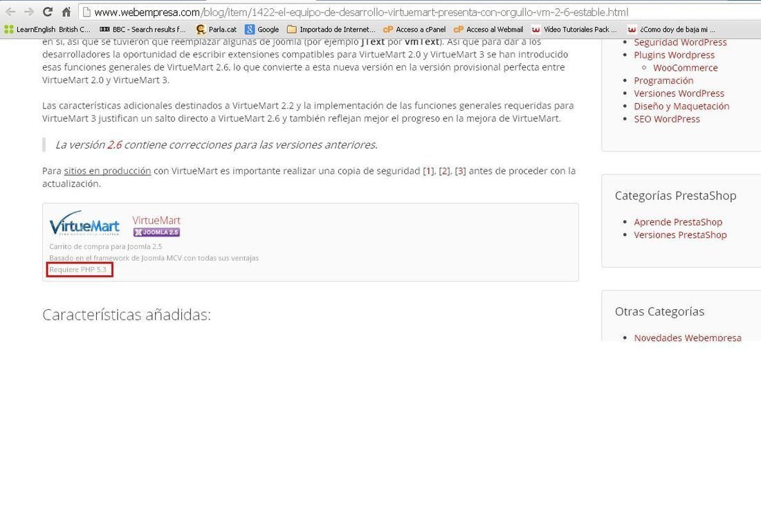Click the VirtueMart logo image
This screenshot has height=532, width=761.
click(x=84, y=223)
